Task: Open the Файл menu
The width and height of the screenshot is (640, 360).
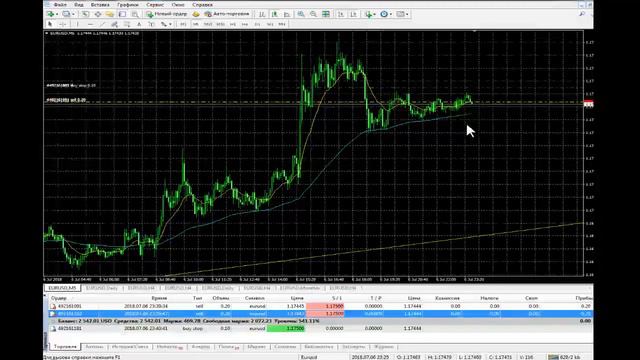Action: click(60, 4)
